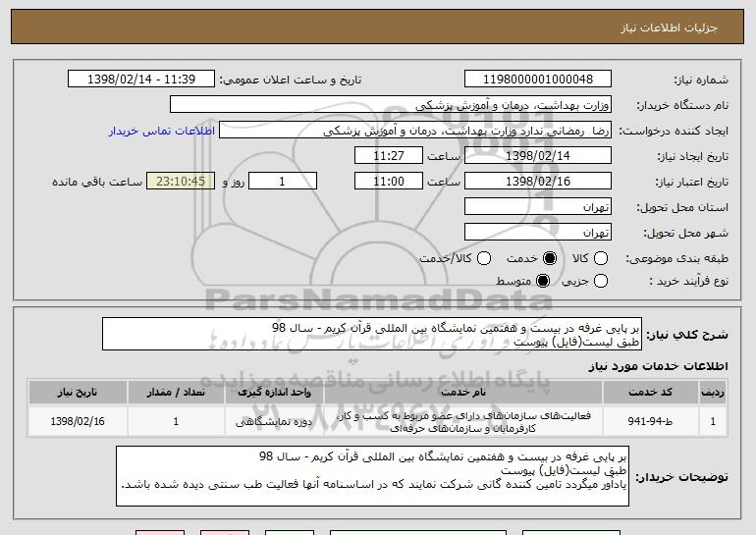Image resolution: width=756 pixels, height=535 pixels.
Task: Click the ردیف column header
Action: (713, 393)
